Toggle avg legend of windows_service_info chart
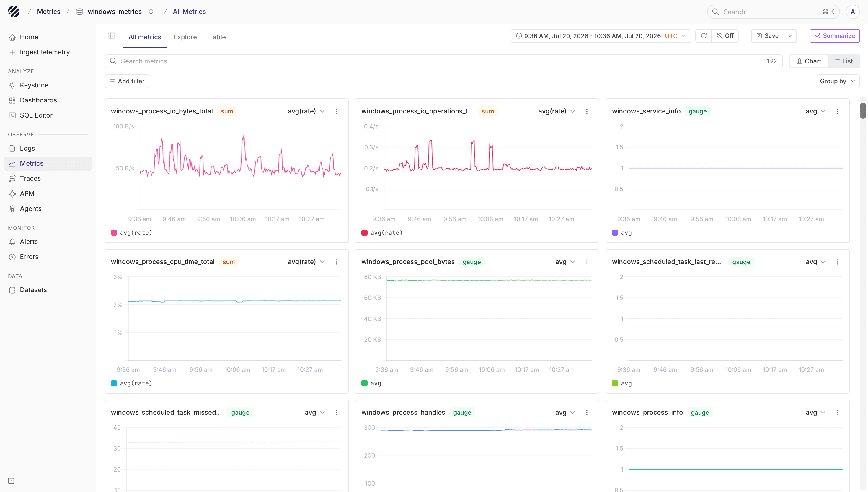The height and width of the screenshot is (492, 868). [x=622, y=233]
